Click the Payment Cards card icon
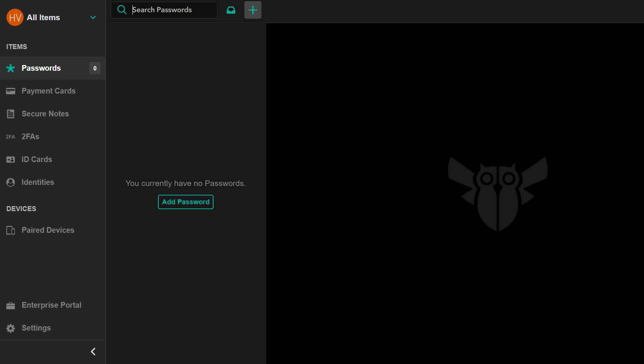This screenshot has width=644, height=364. tap(11, 91)
